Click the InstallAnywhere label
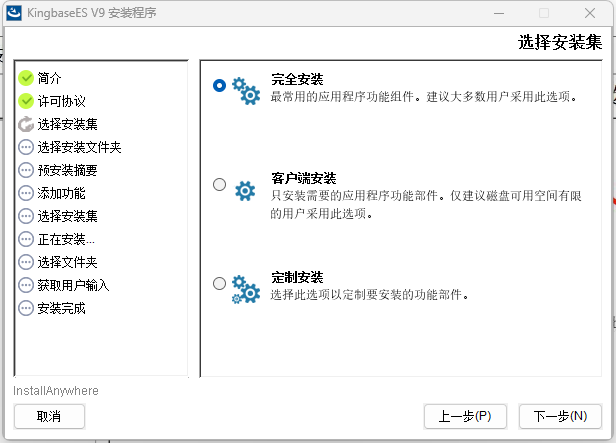 point(56,391)
